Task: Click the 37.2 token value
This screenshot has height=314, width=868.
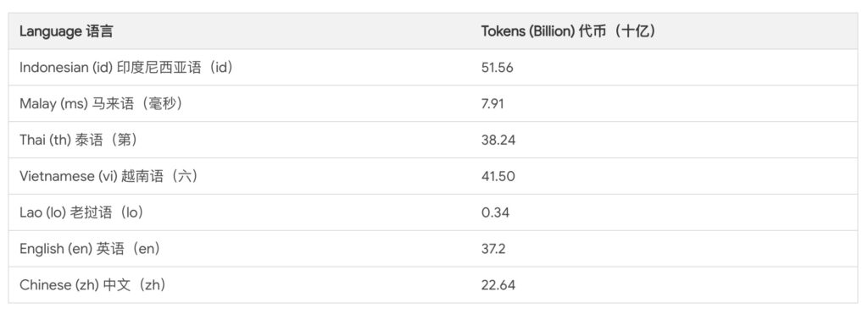Action: pos(493,249)
